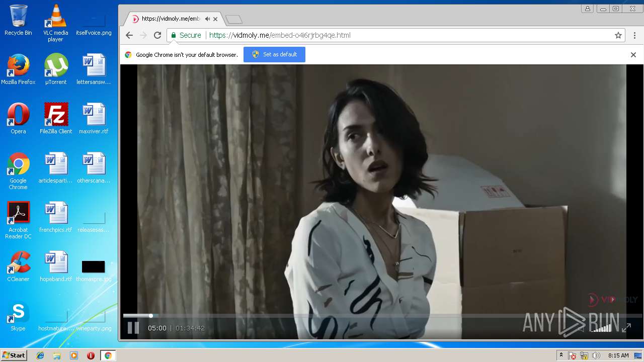Viewport: 644px width, 362px height.
Task: Launch Acrobat Reader DC
Action: [18, 220]
